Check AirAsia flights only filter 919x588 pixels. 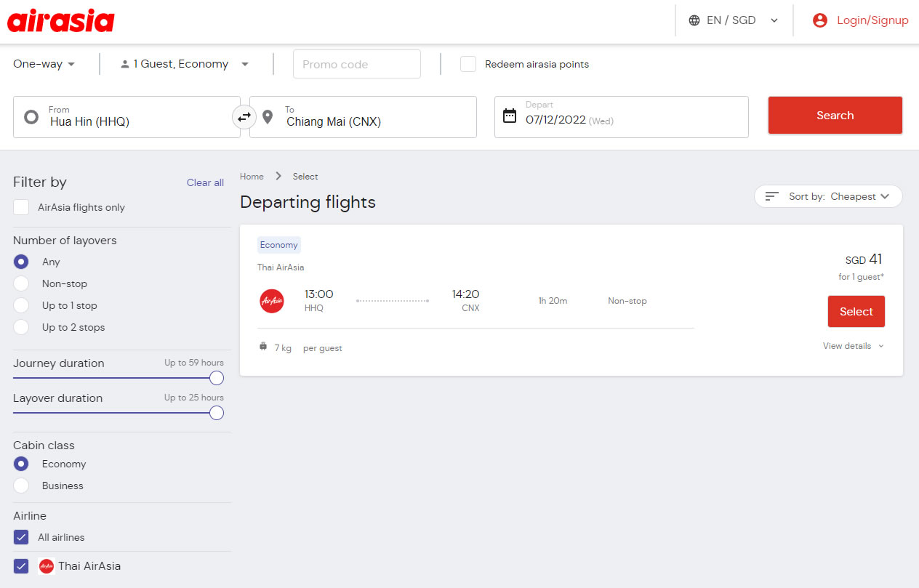21,207
